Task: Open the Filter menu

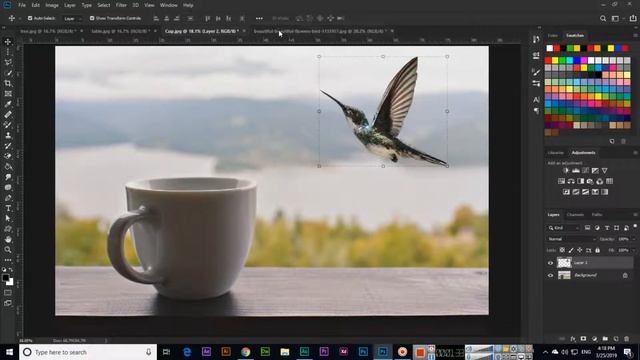Action: coord(121,5)
